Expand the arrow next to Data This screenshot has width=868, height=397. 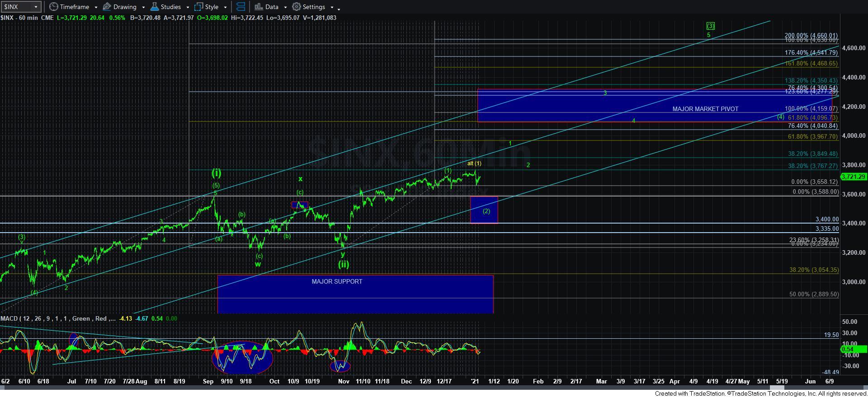point(285,7)
